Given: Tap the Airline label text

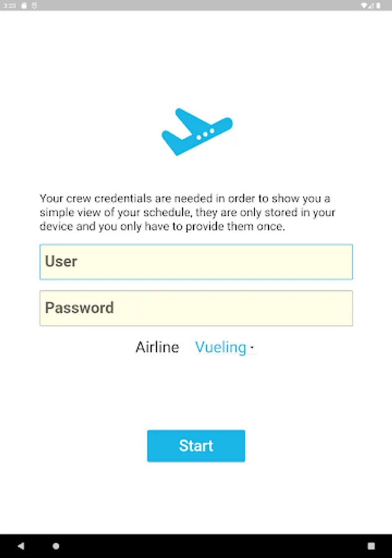Looking at the screenshot, I should tap(157, 347).
